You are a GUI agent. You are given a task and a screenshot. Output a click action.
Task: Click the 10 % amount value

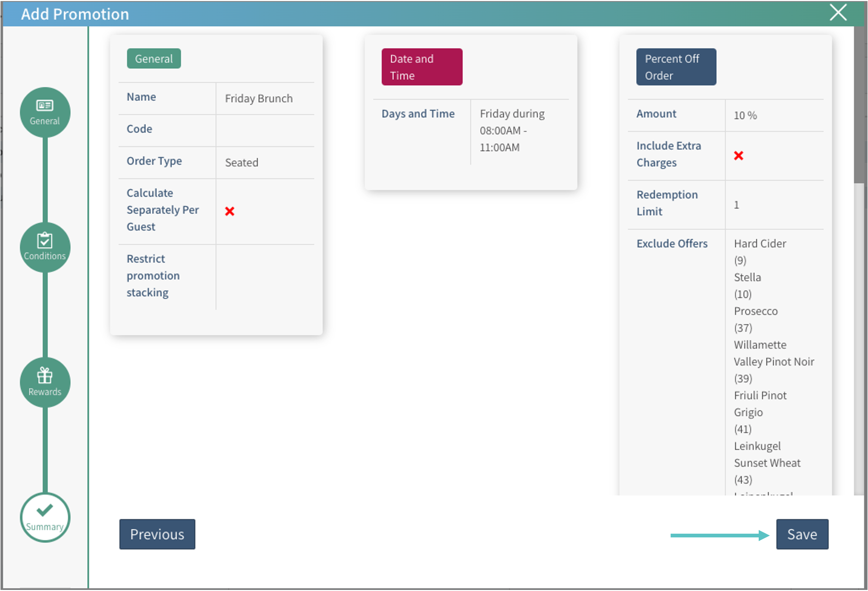click(745, 115)
